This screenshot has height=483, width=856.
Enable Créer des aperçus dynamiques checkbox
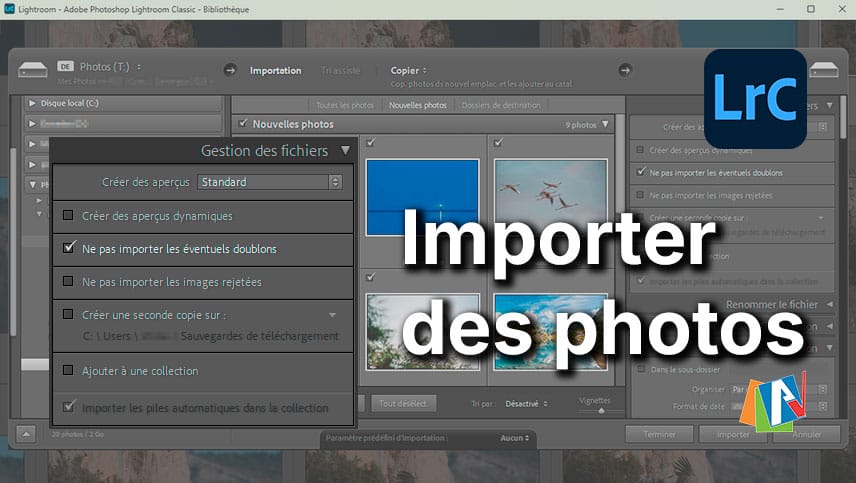68,216
